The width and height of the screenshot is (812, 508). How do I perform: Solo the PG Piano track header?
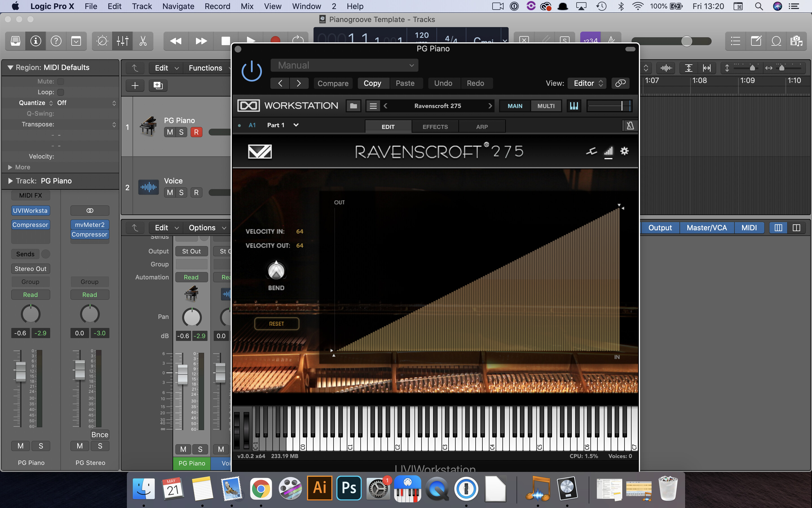181,132
